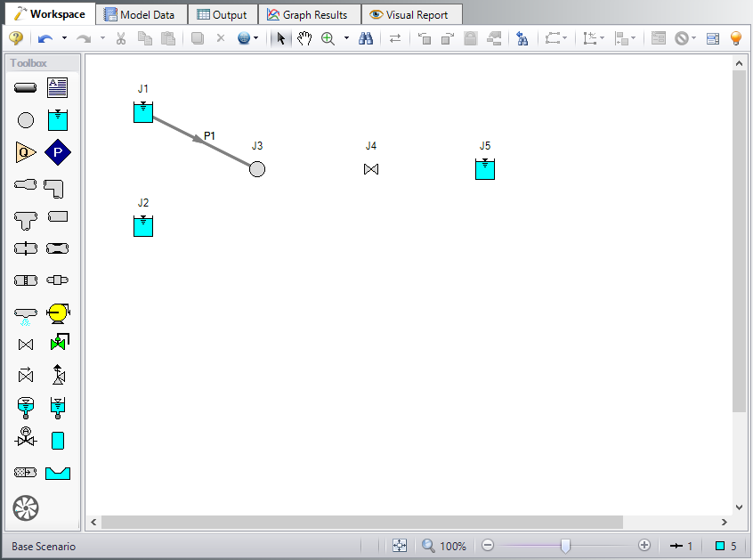Select valve junction J4 on workspace

(371, 169)
